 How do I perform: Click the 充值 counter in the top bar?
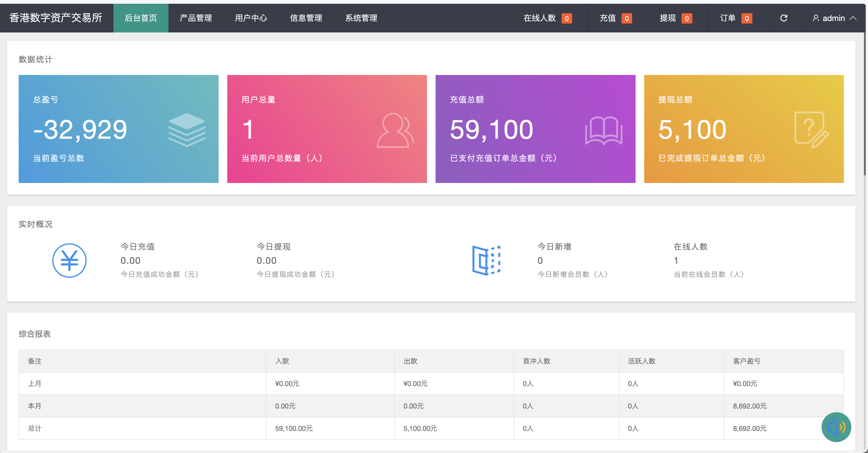(x=615, y=18)
